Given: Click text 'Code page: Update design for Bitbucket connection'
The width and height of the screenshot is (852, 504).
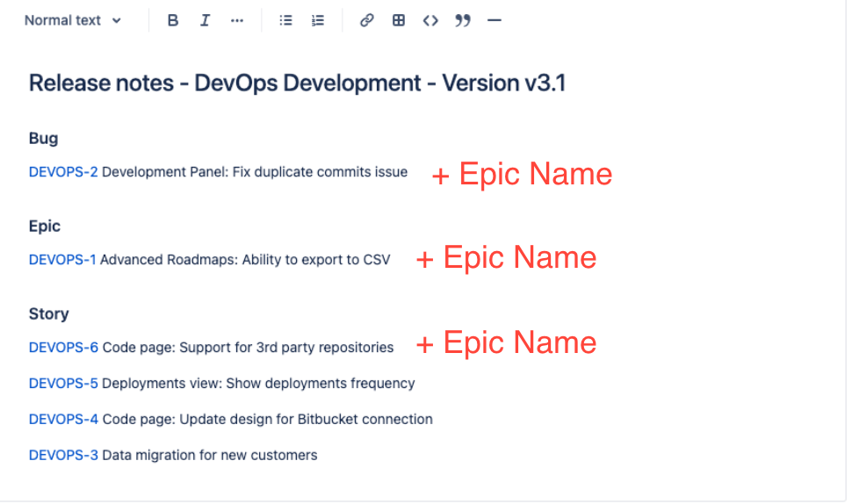Looking at the screenshot, I should coord(268,420).
